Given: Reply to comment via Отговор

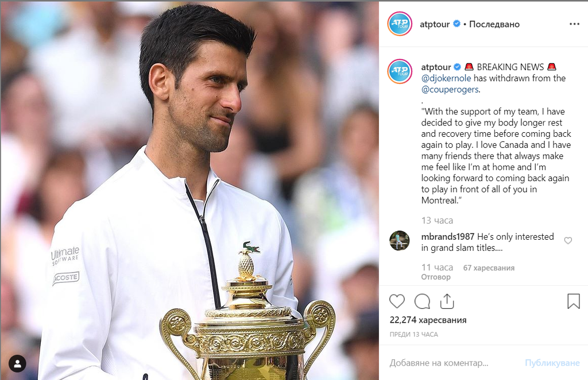Looking at the screenshot, I should pyautogui.click(x=436, y=277).
